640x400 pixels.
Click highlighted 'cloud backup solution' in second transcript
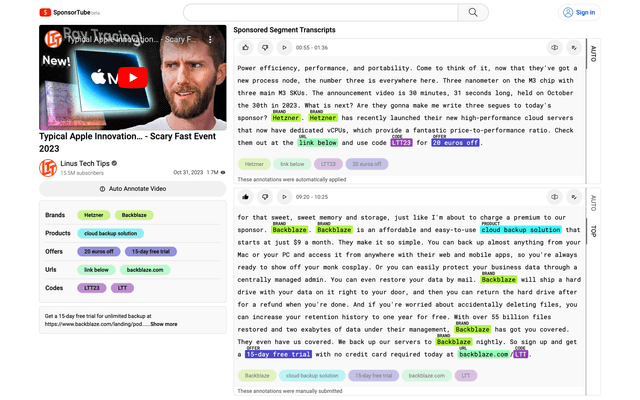click(x=520, y=230)
